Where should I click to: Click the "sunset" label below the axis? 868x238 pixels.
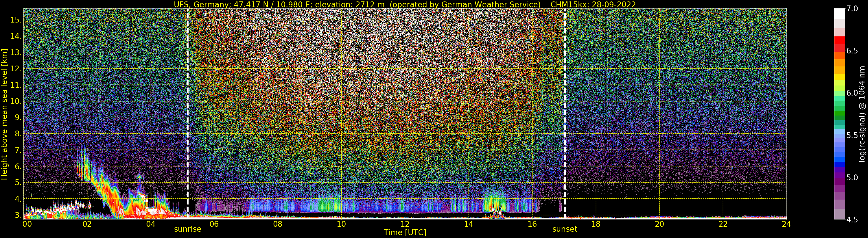tap(565, 229)
